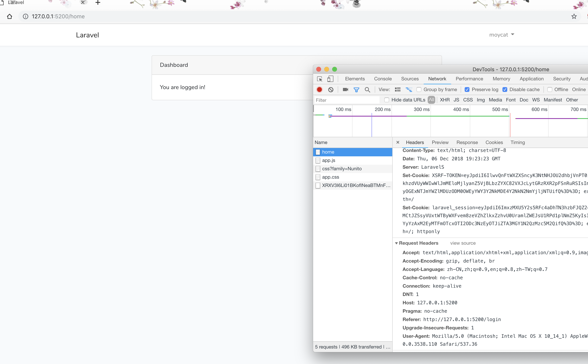588x364 pixels.
Task: Uncheck the Preserve log checkbox
Action: pos(467,90)
